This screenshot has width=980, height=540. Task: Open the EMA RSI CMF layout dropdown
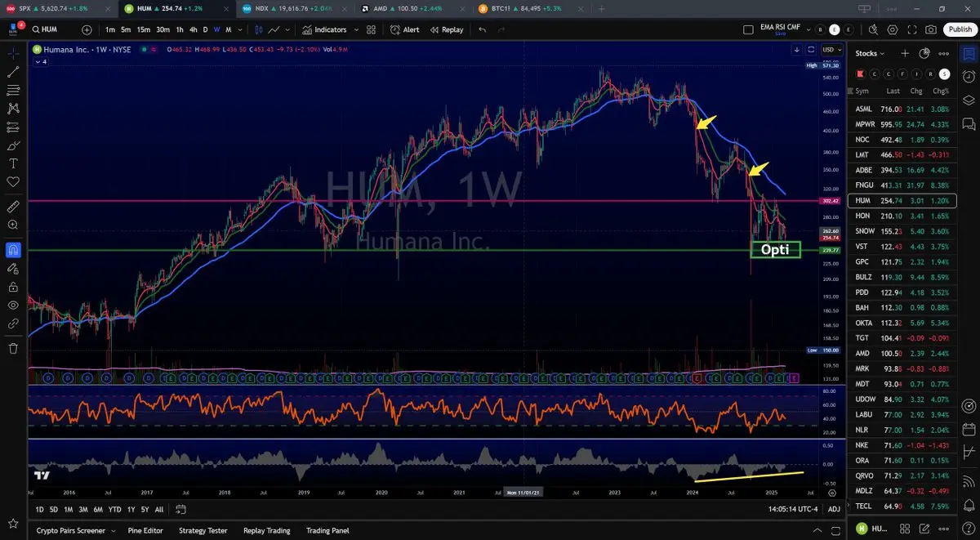click(808, 29)
